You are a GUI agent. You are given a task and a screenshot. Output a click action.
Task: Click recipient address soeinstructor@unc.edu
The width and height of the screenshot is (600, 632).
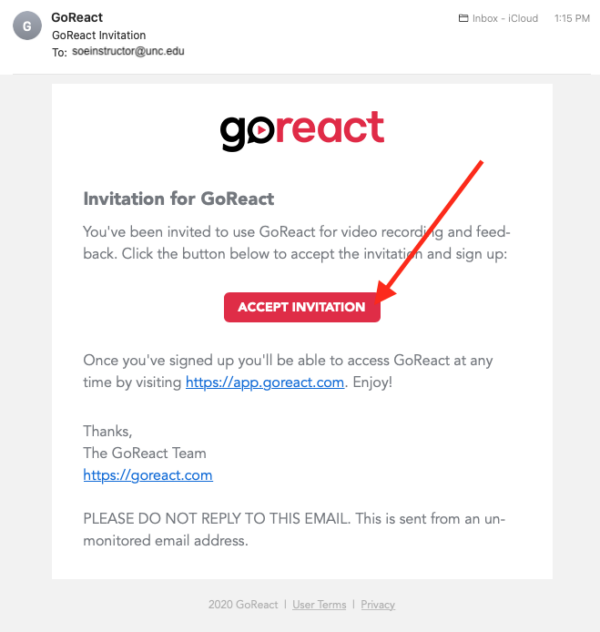pyautogui.click(x=128, y=51)
